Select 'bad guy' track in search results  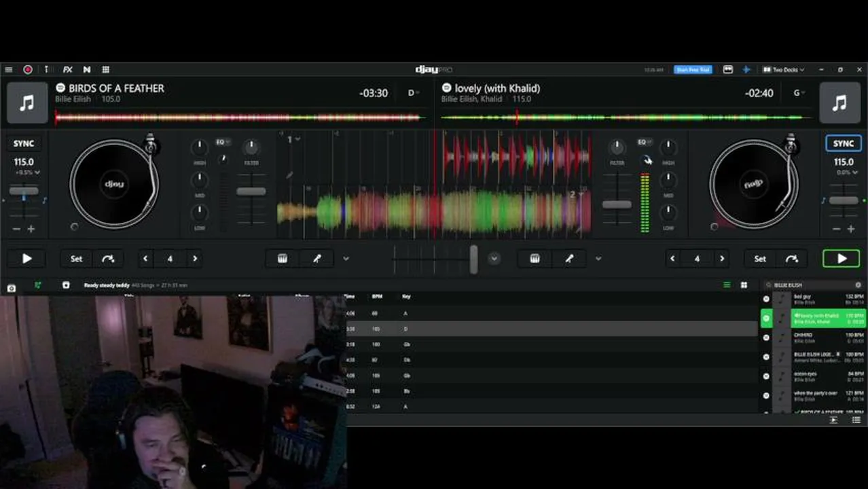pyautogui.click(x=813, y=299)
